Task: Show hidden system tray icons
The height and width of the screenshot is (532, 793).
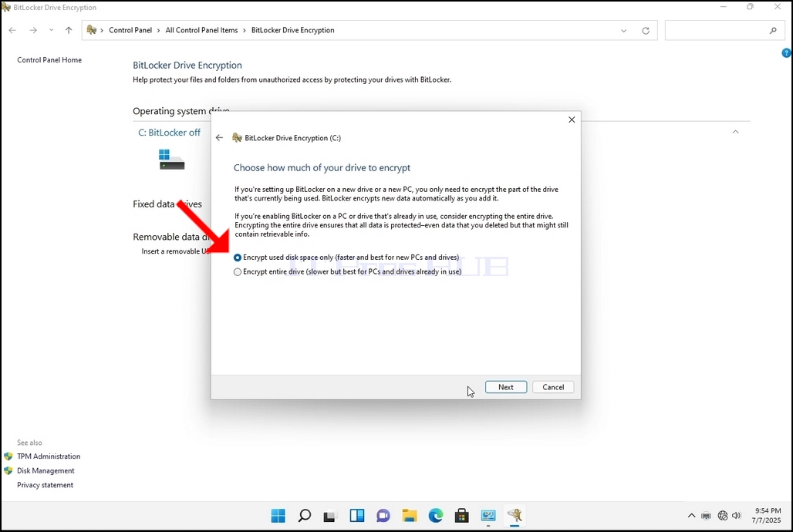Action: click(x=691, y=516)
